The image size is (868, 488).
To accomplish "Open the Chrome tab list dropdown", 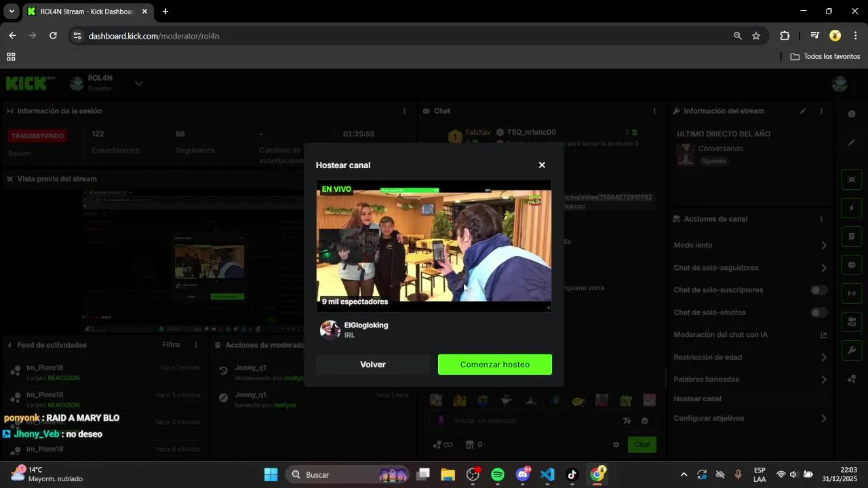I will tap(12, 12).
